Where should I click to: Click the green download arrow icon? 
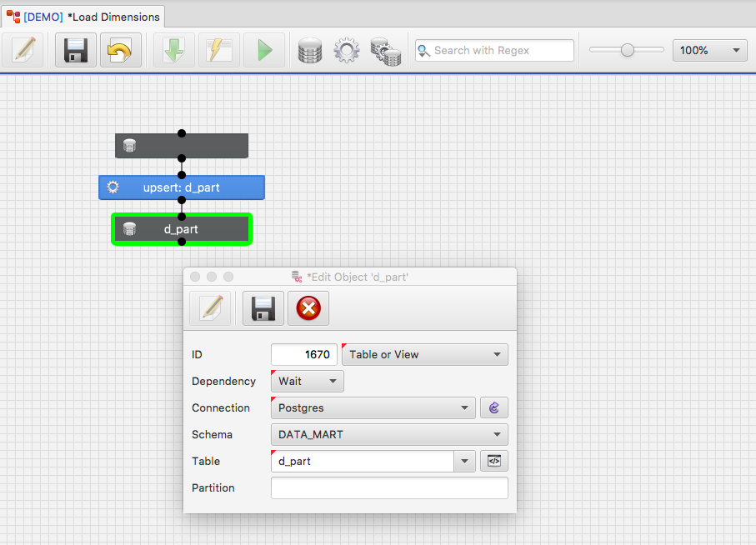pyautogui.click(x=173, y=50)
